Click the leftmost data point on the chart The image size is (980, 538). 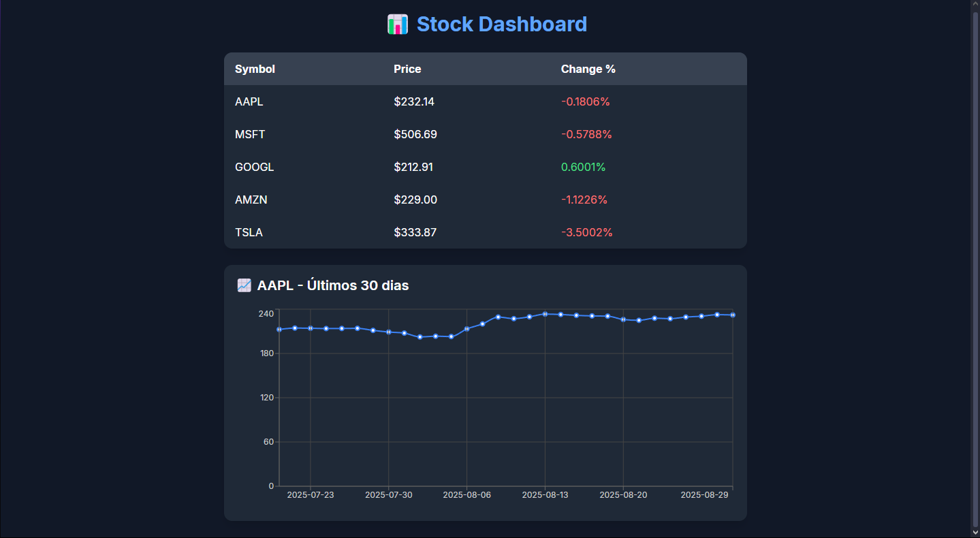[279, 330]
